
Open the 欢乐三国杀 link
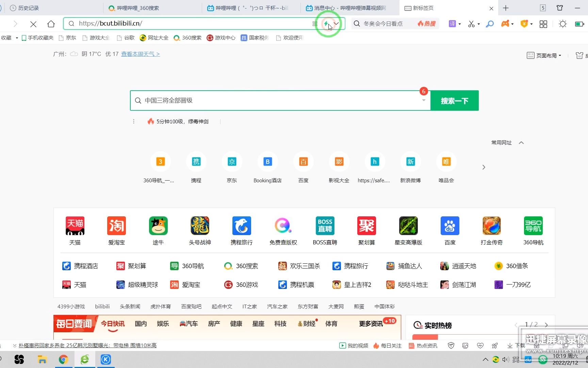coord(299,266)
